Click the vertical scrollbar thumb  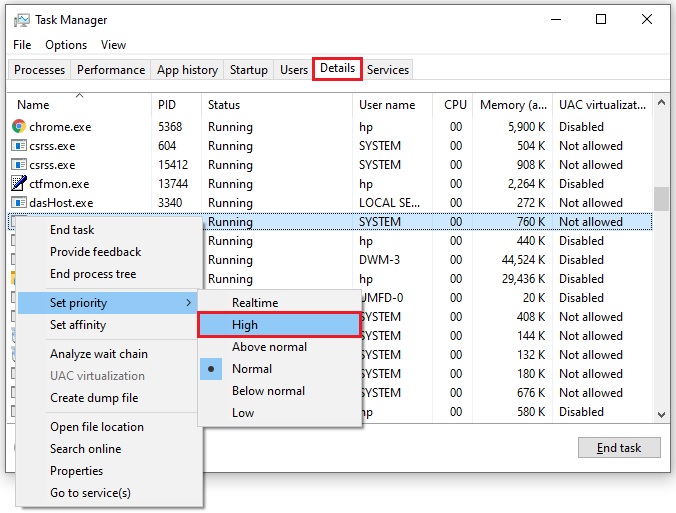pyautogui.click(x=660, y=198)
